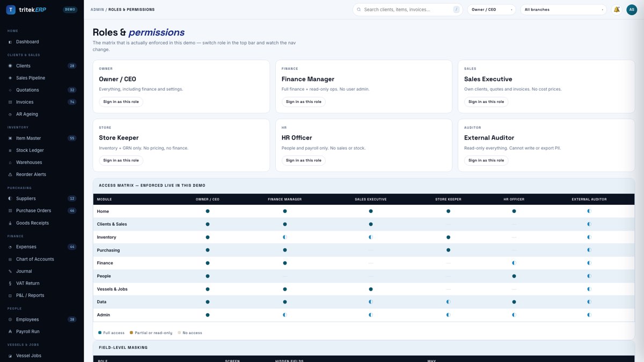Click the Item Master sidebar icon
Screen dimensions: 644x362
[10, 138]
